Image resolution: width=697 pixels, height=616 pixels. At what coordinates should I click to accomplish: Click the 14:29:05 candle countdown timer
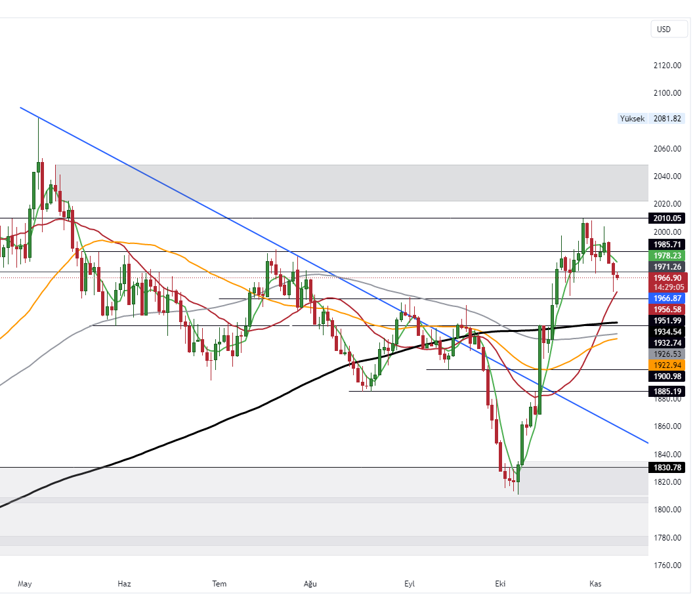coord(667,287)
